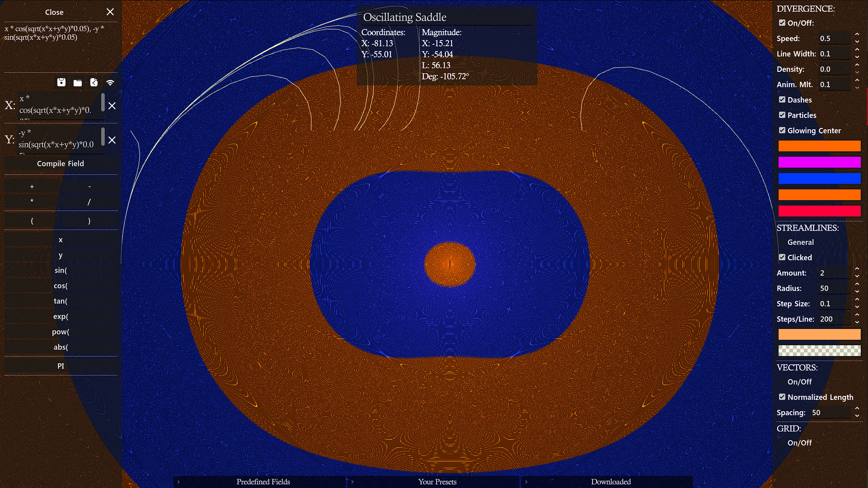Uncheck the Glowing Center option

(782, 130)
